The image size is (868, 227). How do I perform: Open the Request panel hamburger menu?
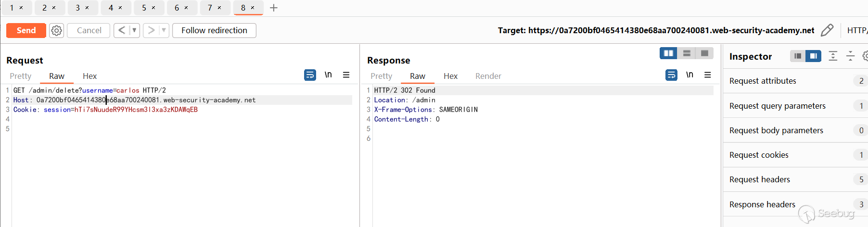tap(346, 75)
